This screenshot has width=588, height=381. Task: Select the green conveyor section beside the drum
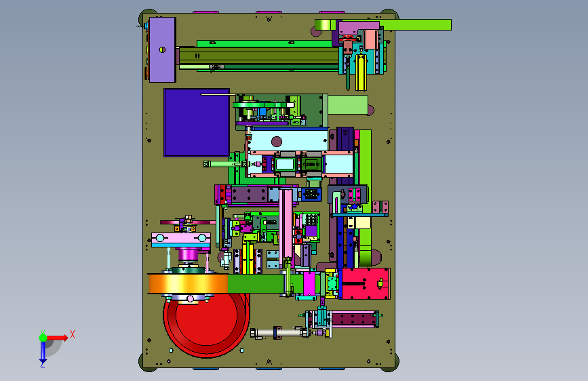pyautogui.click(x=256, y=283)
